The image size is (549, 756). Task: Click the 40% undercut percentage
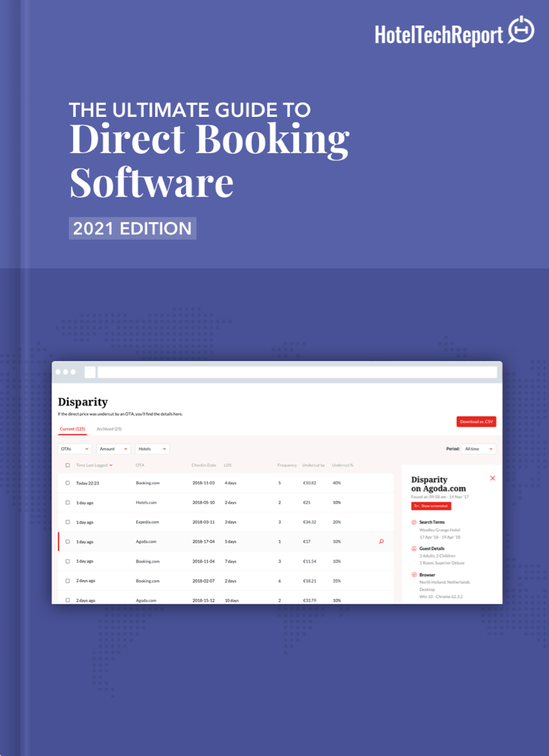[x=336, y=483]
